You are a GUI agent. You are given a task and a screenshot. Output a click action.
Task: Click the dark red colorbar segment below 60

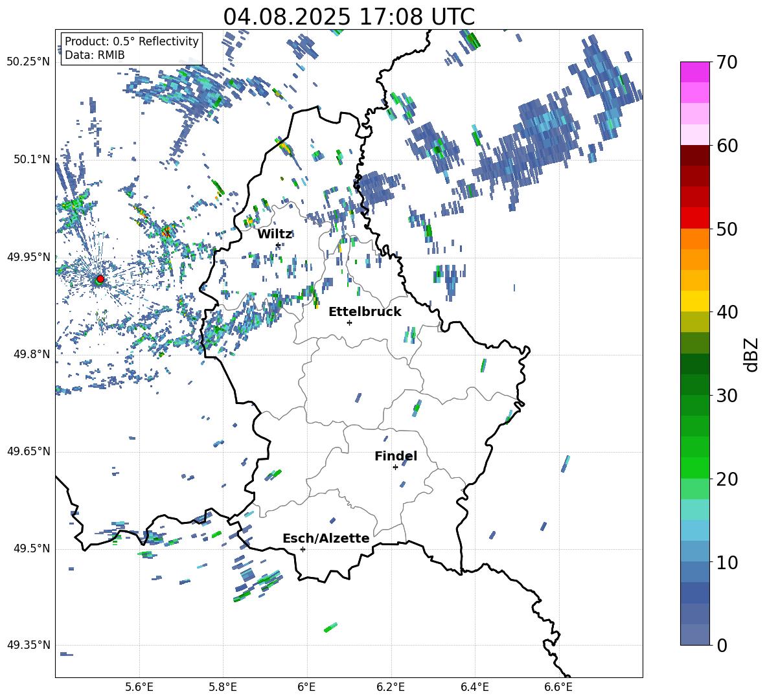[694, 155]
